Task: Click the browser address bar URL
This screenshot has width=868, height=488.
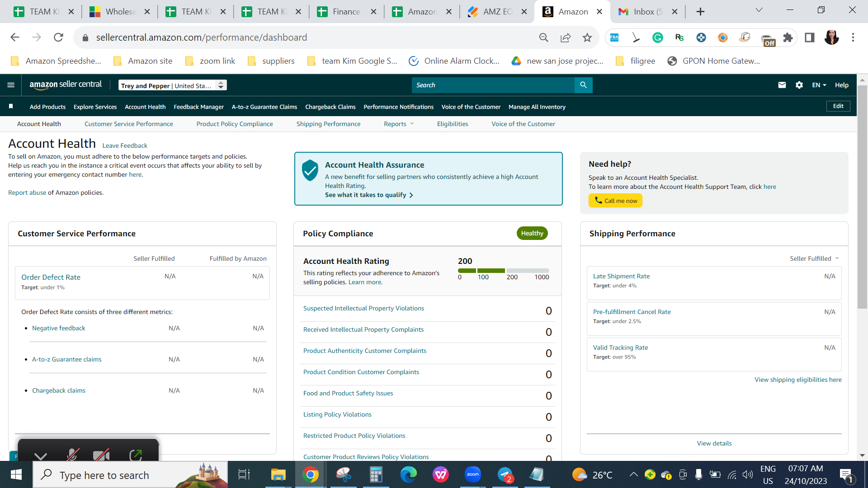Action: [x=202, y=38]
